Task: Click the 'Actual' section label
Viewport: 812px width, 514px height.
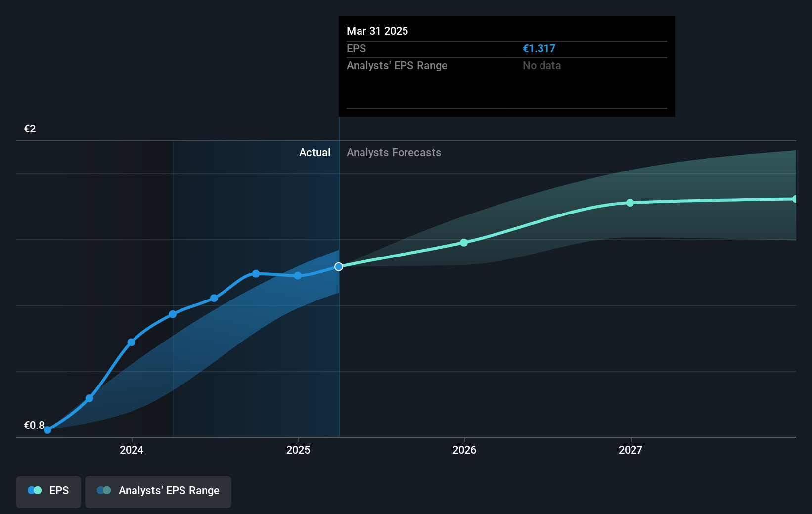Action: point(315,153)
